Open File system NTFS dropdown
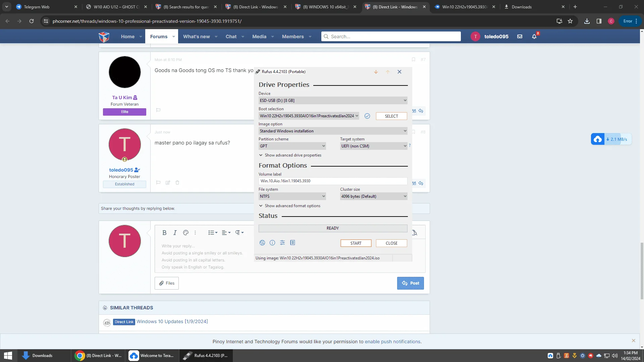 pyautogui.click(x=292, y=196)
